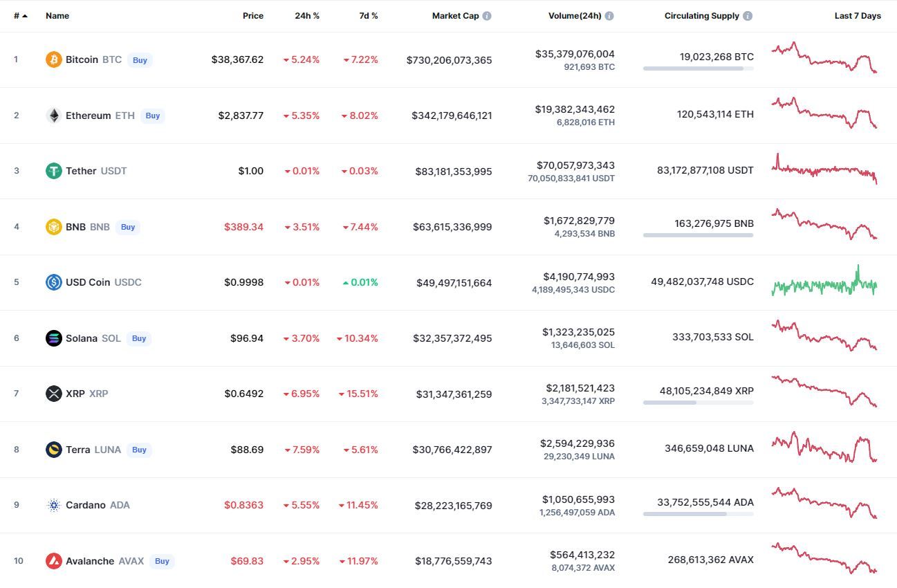The width and height of the screenshot is (897, 588).
Task: Click the Solana coin logo
Action: coord(54,338)
